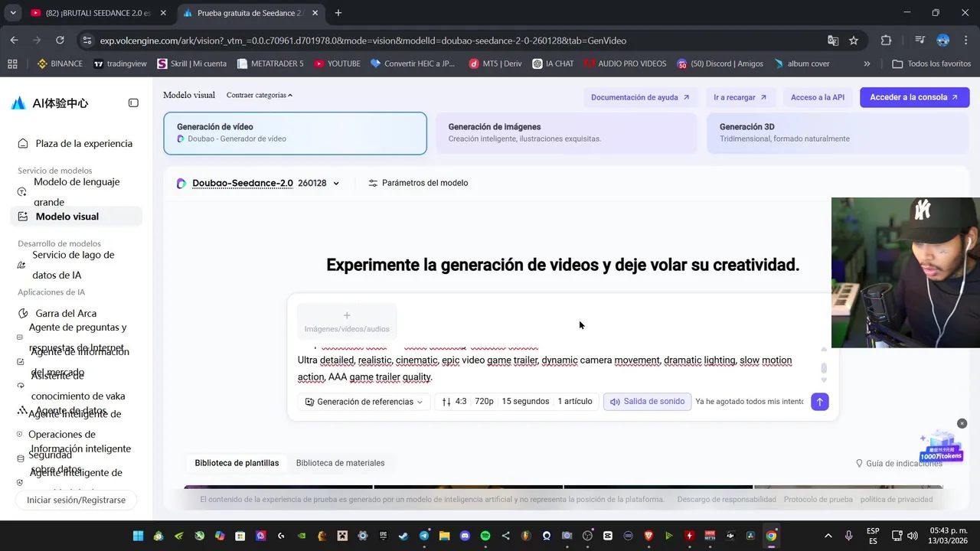Click the browser address bar URL

click(x=363, y=41)
